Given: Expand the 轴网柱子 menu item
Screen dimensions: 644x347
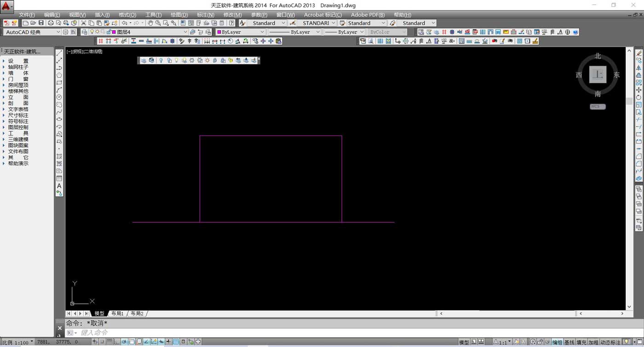Looking at the screenshot, I should pyautogui.click(x=18, y=67).
